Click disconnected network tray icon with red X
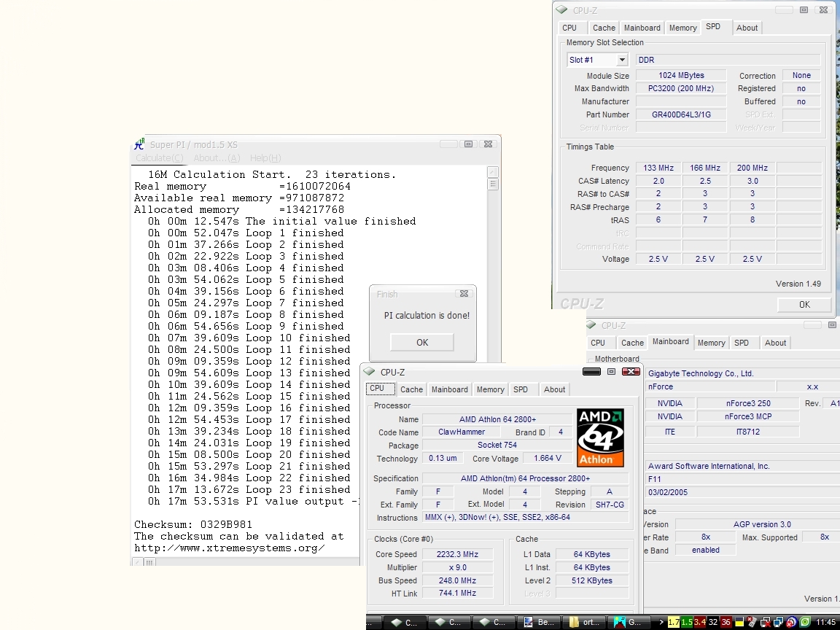The width and height of the screenshot is (840, 630). coord(765,622)
